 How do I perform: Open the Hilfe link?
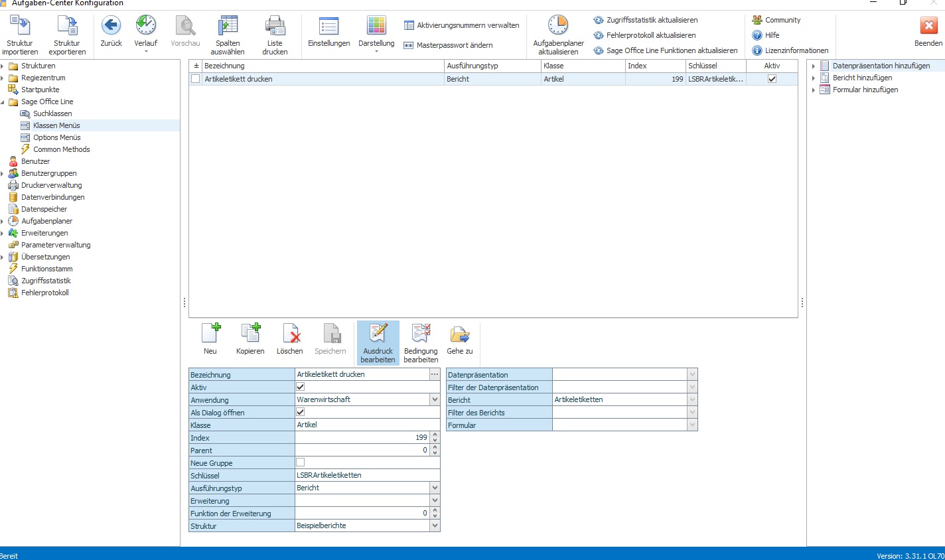tap(766, 35)
